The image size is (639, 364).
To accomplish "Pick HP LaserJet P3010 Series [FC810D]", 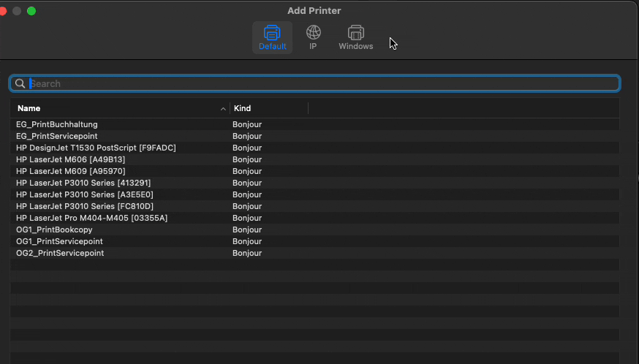I will coord(85,206).
